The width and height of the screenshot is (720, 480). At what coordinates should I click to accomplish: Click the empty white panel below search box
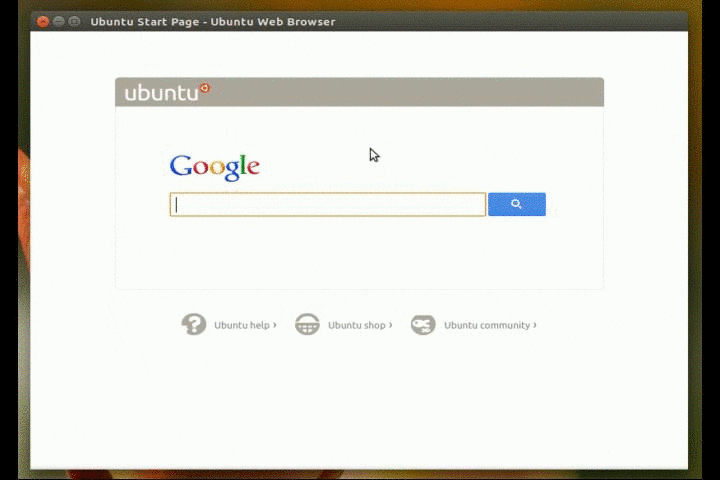358,255
